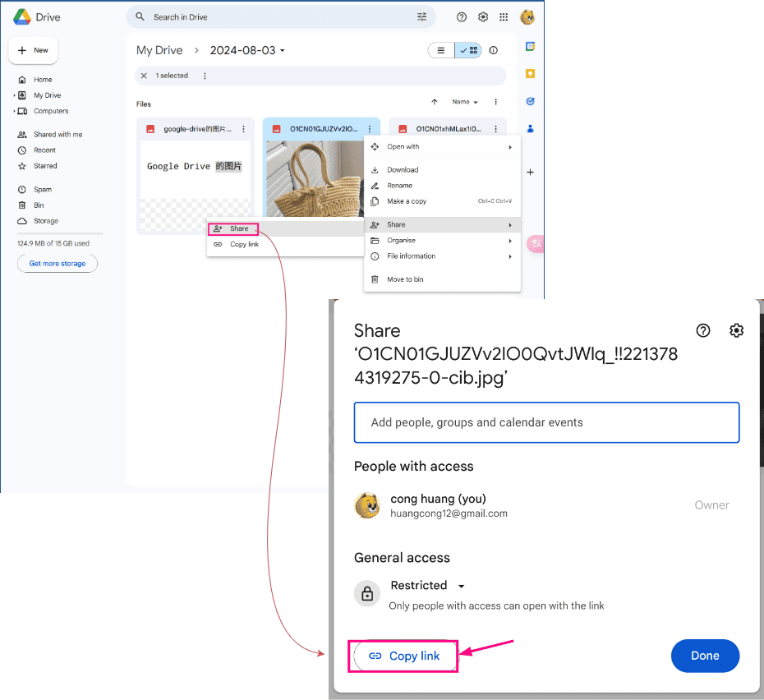Switch to list layout view
This screenshot has width=764, height=700.
pos(441,50)
